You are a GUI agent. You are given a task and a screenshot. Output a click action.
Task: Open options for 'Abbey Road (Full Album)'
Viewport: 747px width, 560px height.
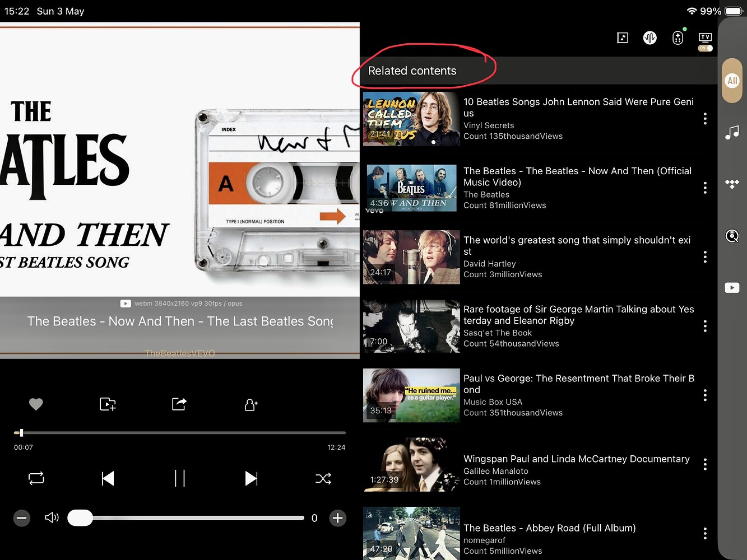705,533
